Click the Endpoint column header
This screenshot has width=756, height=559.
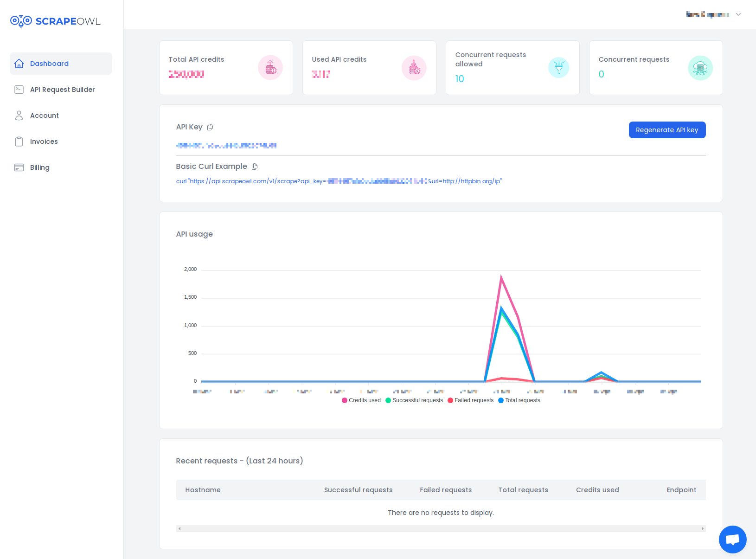681,490
